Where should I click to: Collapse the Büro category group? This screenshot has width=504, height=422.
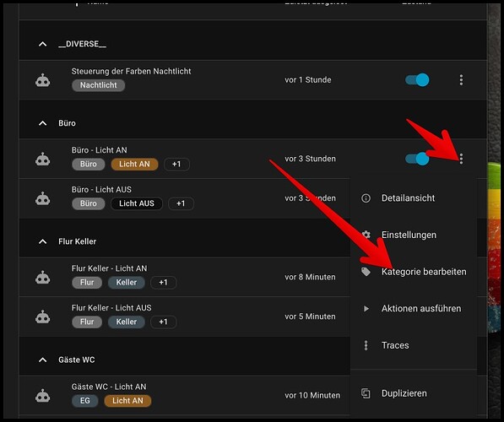click(x=42, y=123)
